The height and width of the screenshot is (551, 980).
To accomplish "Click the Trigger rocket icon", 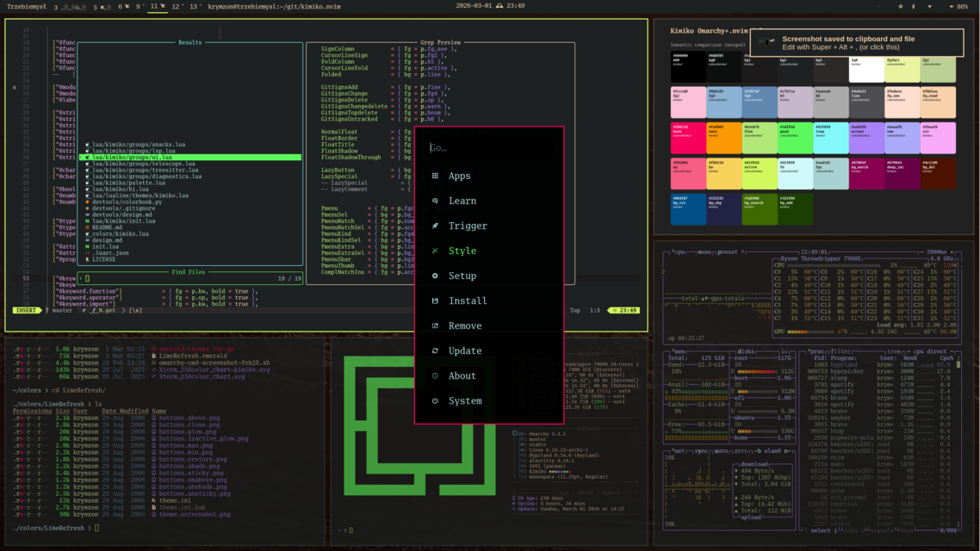I will 435,226.
